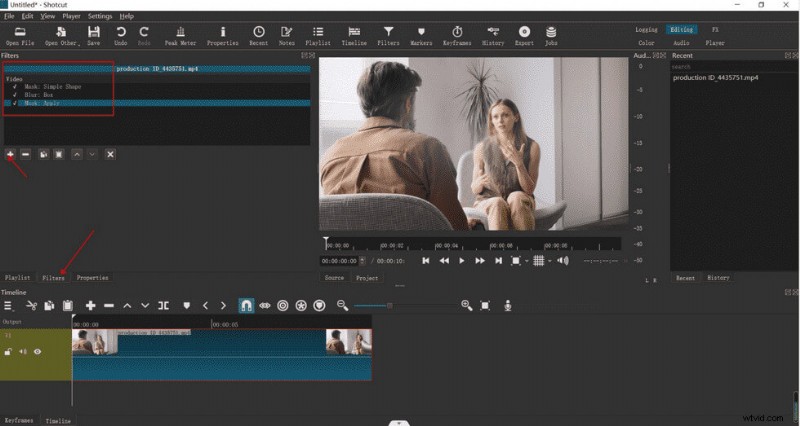This screenshot has width=800, height=426.
Task: Click the Open Other toolbar button
Action: [62, 36]
